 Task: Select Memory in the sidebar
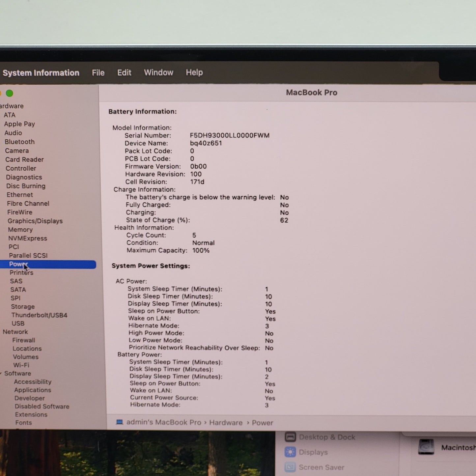point(20,230)
